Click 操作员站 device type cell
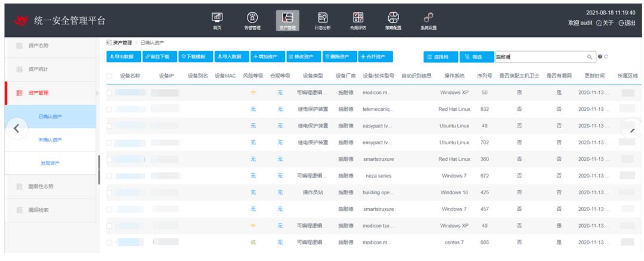 click(312, 192)
